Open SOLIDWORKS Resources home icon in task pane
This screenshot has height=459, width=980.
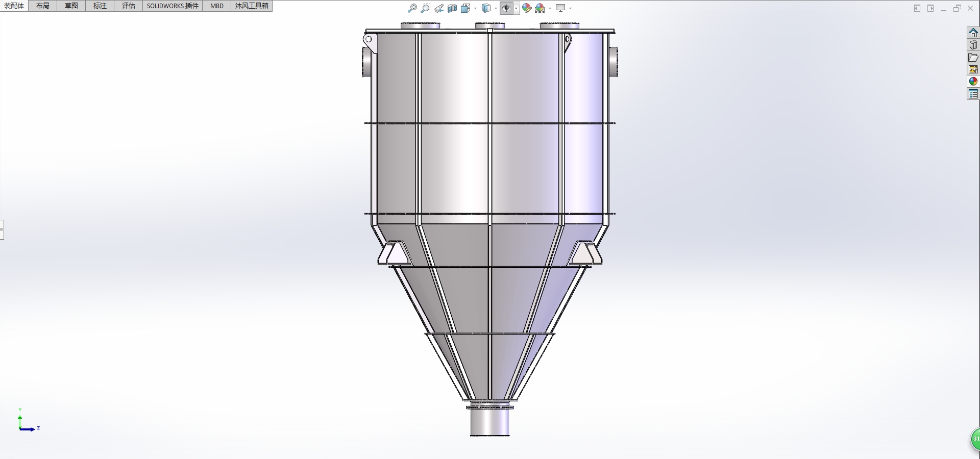click(973, 33)
